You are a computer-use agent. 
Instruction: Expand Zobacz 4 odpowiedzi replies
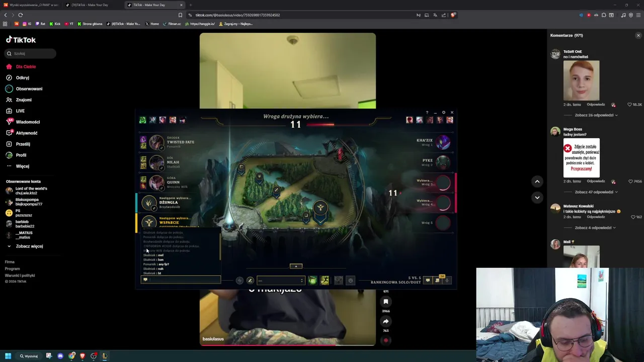coord(595,228)
